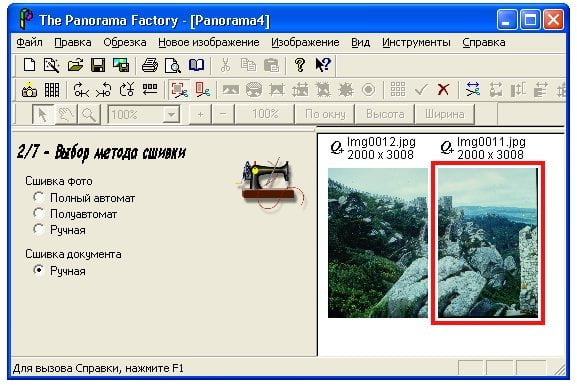Click the grayed landscape picture icon

tap(231, 89)
